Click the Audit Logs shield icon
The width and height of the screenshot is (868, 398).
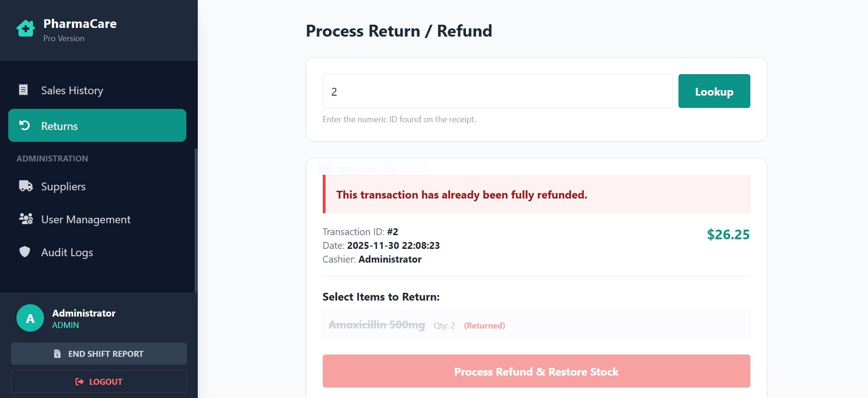click(x=25, y=252)
